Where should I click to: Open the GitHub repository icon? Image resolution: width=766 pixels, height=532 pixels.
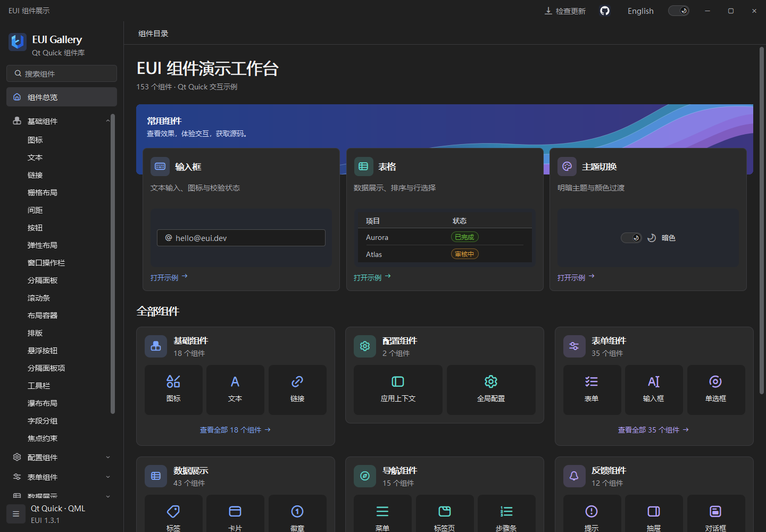605,11
